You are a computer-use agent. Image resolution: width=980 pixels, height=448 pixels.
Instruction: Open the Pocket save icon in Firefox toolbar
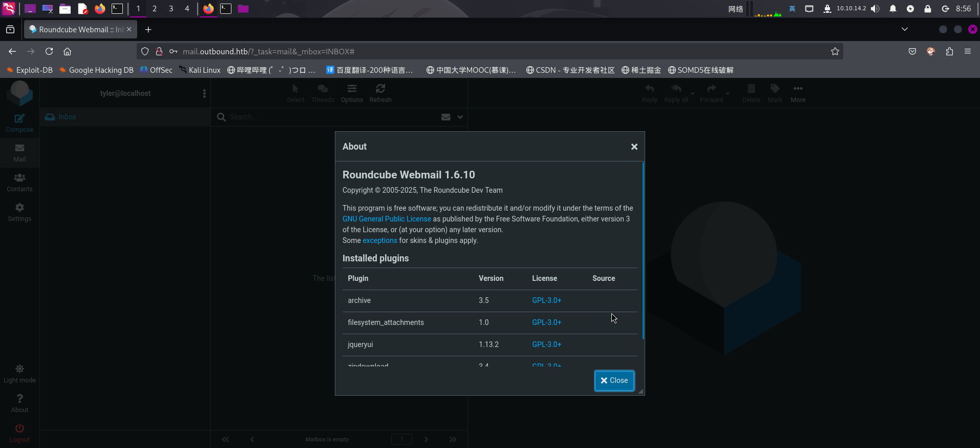click(x=912, y=51)
